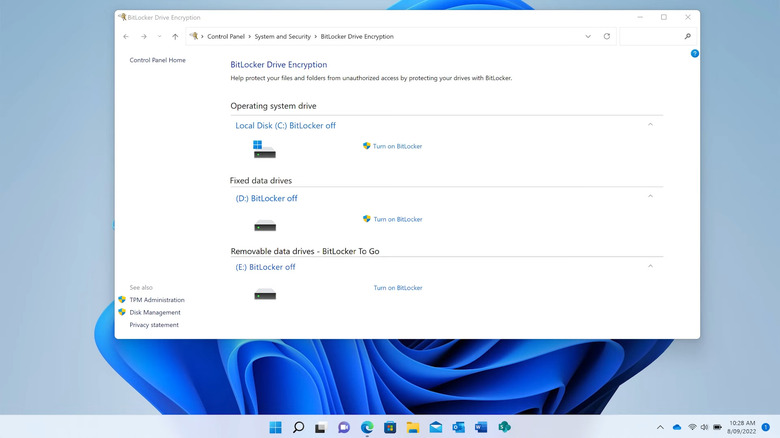780x438 pixels.
Task: Refresh the BitLocker Drive Encryption page
Action: (x=606, y=36)
